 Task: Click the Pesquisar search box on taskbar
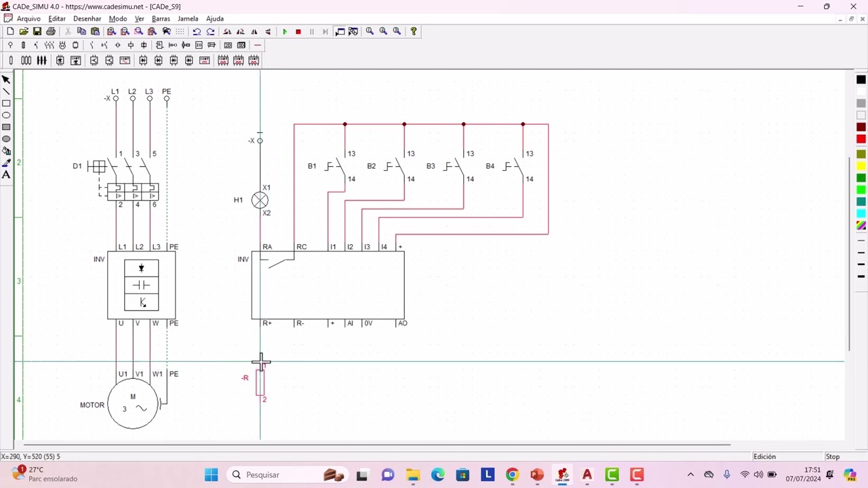tap(287, 474)
